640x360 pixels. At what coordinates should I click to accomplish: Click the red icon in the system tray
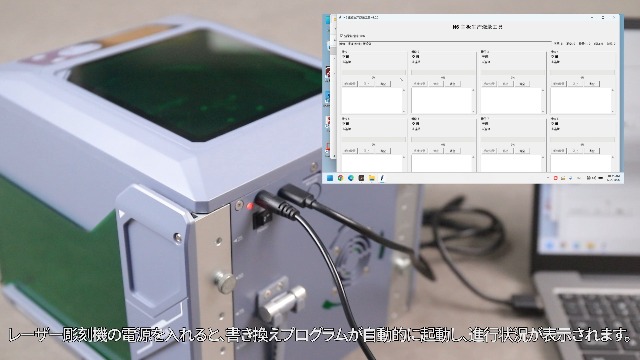coord(556,178)
